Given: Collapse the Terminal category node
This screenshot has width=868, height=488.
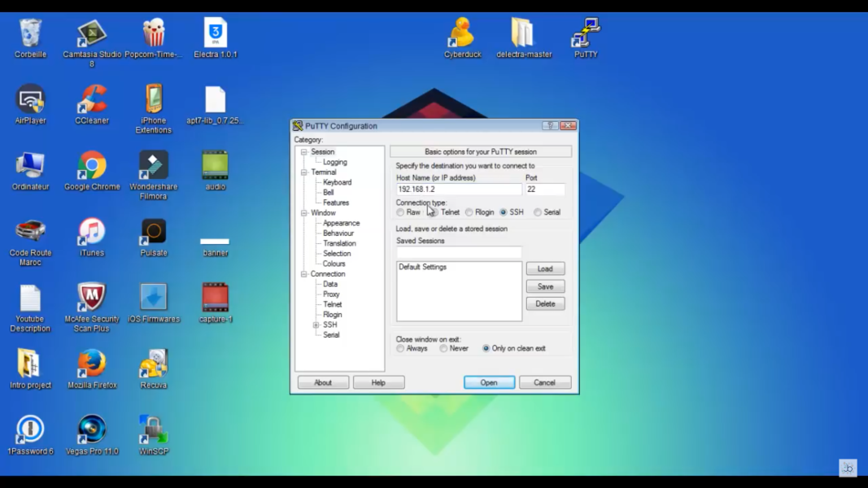Looking at the screenshot, I should pos(303,172).
